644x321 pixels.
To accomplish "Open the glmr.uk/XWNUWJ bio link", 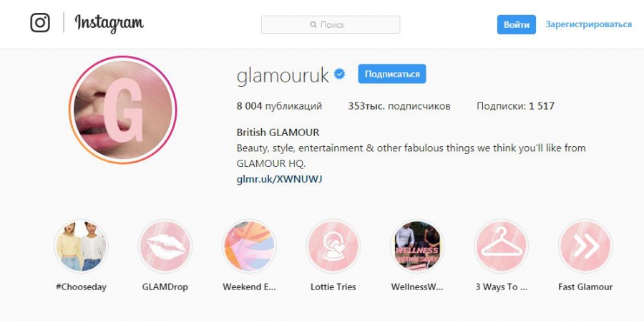I will coord(279,179).
